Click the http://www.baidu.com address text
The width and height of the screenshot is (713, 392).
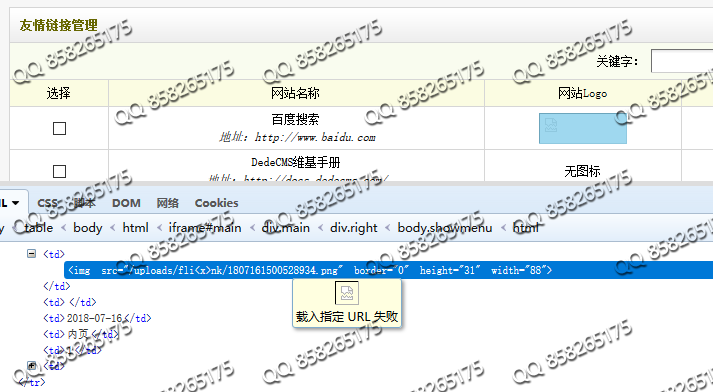315,137
